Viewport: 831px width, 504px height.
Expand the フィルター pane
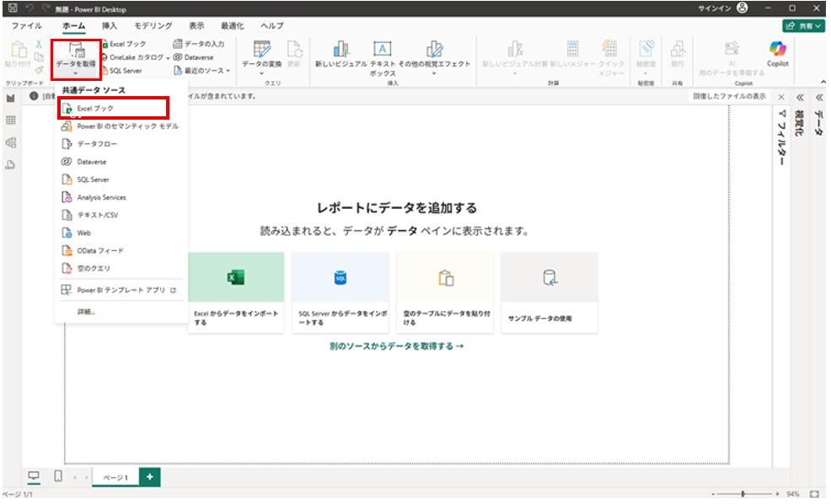[x=782, y=137]
